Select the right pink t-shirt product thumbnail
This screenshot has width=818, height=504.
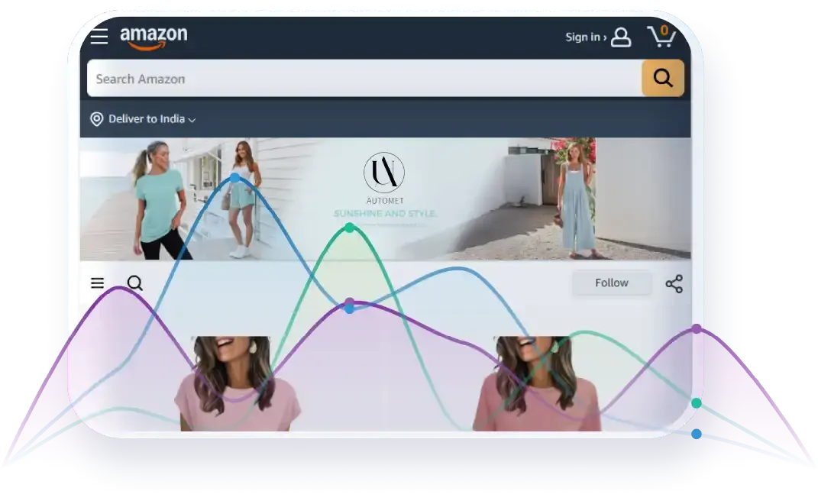(536, 383)
